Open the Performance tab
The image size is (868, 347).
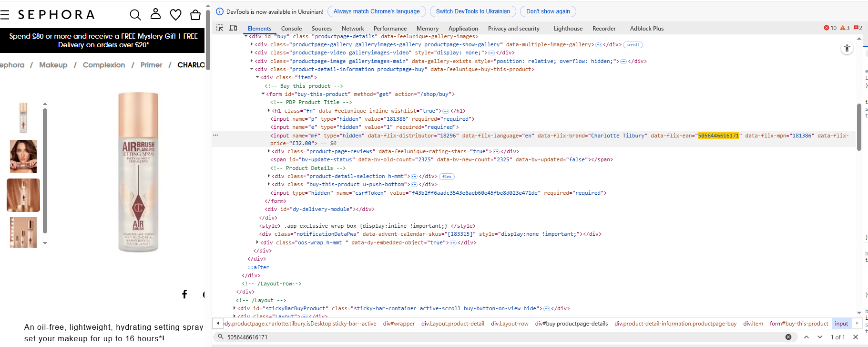390,29
